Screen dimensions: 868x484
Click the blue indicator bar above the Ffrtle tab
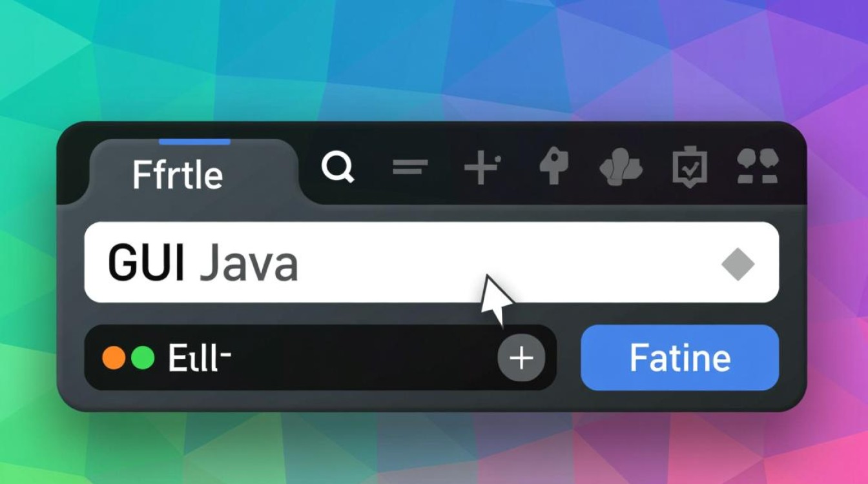(x=194, y=141)
